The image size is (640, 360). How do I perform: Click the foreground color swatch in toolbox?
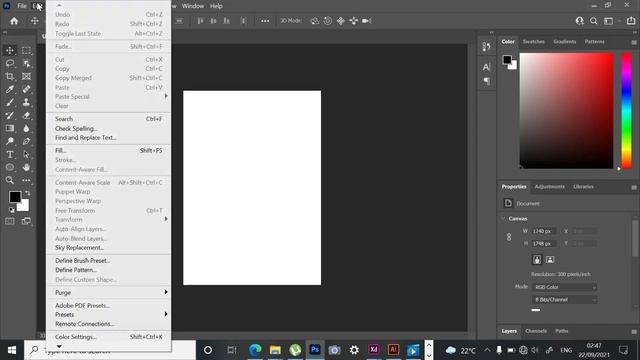[15, 197]
